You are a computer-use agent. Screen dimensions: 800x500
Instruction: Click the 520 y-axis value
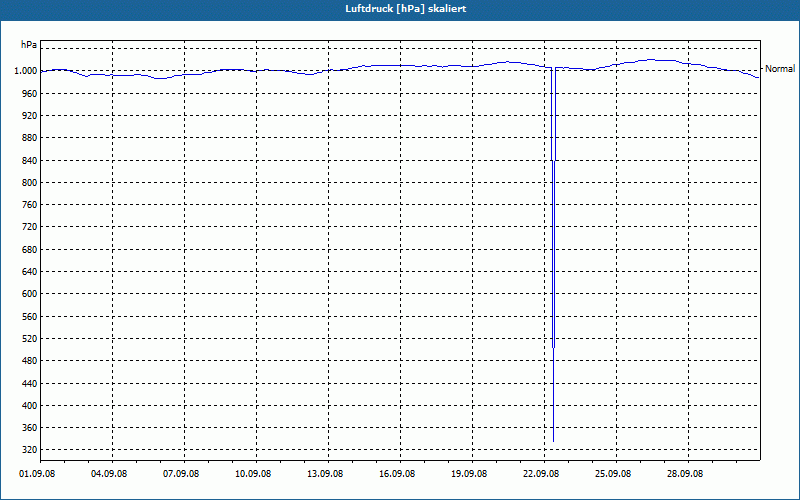(30, 339)
